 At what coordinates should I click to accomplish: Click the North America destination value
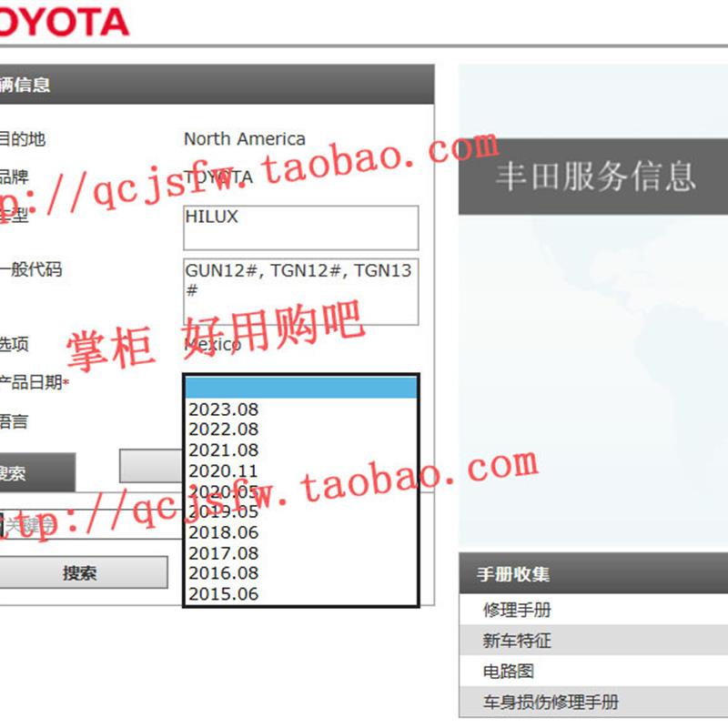(245, 139)
